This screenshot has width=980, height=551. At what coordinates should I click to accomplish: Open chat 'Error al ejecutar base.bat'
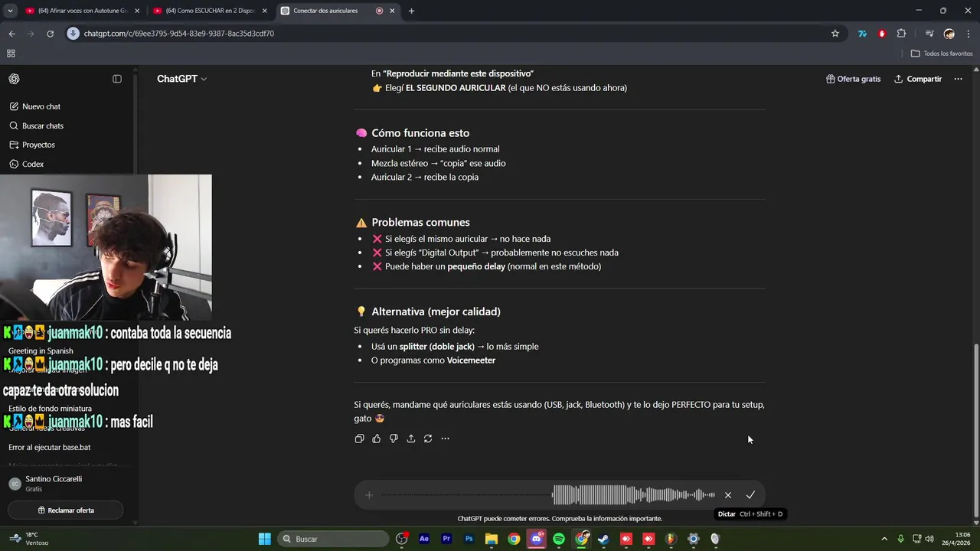tap(49, 447)
